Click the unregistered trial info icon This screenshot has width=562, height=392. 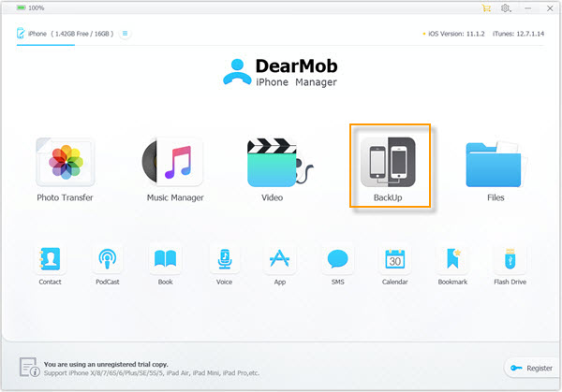point(29,368)
